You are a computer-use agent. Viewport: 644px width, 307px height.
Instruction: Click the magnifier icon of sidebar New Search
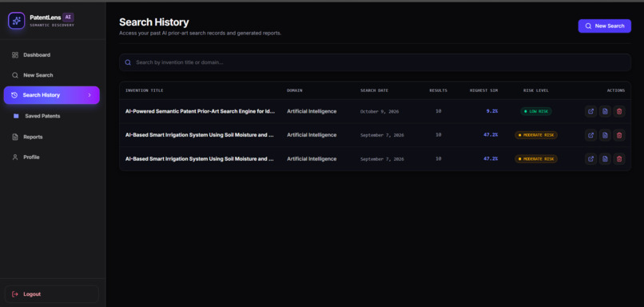coord(15,75)
